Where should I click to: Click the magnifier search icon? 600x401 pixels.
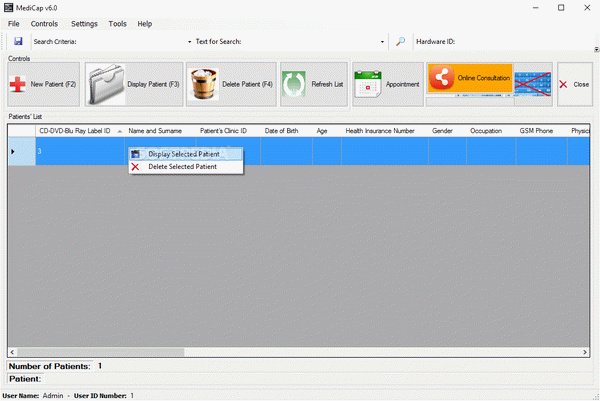point(400,41)
